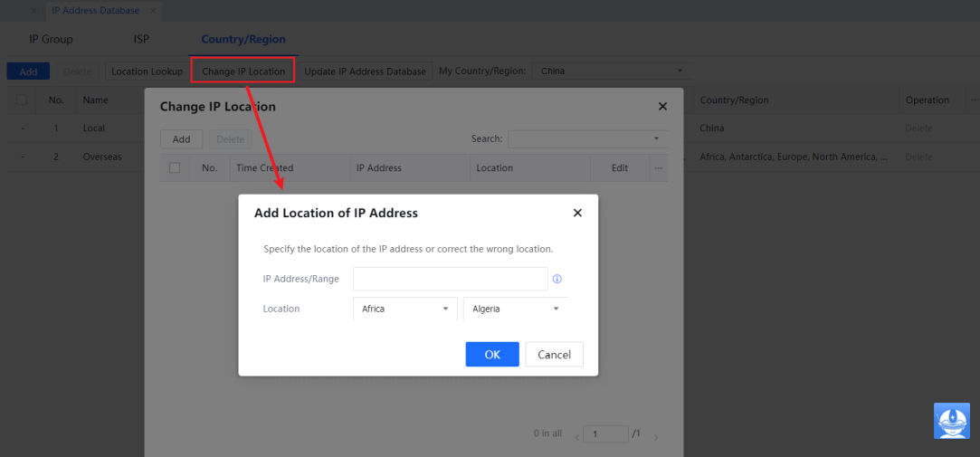Expand the Algeria country dropdown
The image size is (980, 457).
coord(515,309)
